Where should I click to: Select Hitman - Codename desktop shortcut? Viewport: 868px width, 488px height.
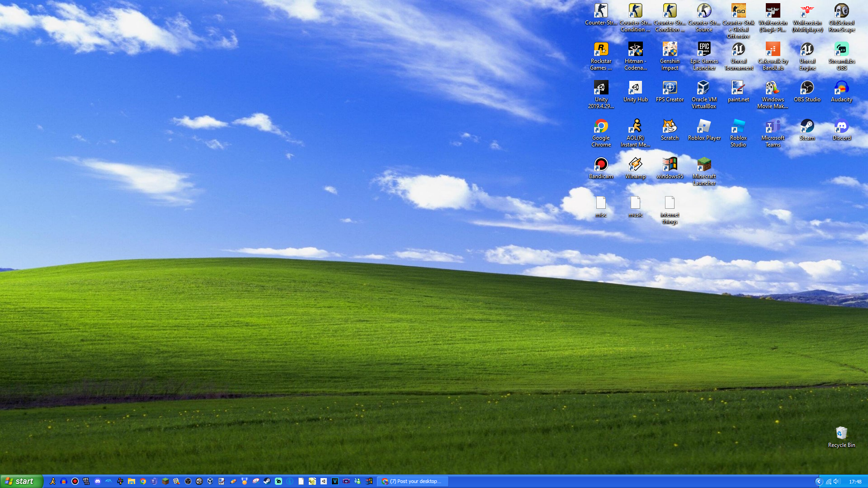[x=635, y=56]
